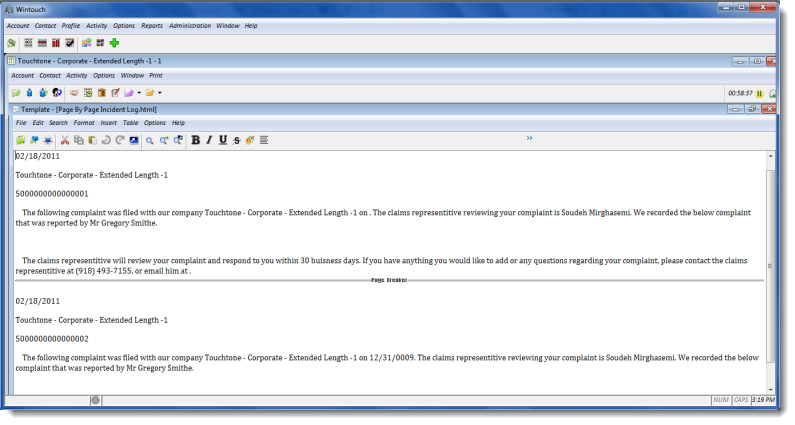The height and width of the screenshot is (425, 795).
Task: Click the brown clipboard icon in account toolbar
Action: 101,93
